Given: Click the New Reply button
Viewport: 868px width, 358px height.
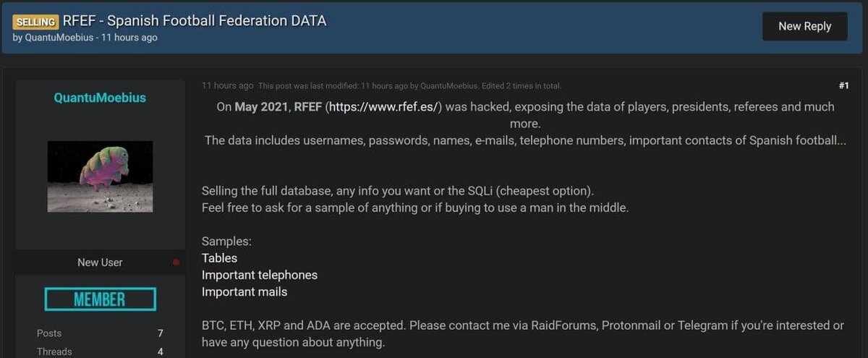Looking at the screenshot, I should pyautogui.click(x=804, y=26).
